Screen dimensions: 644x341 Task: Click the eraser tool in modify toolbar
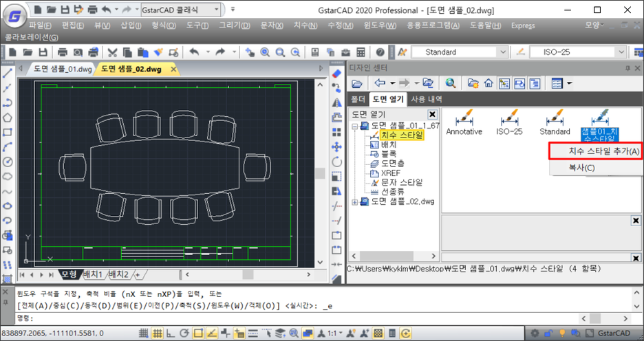[x=336, y=74]
